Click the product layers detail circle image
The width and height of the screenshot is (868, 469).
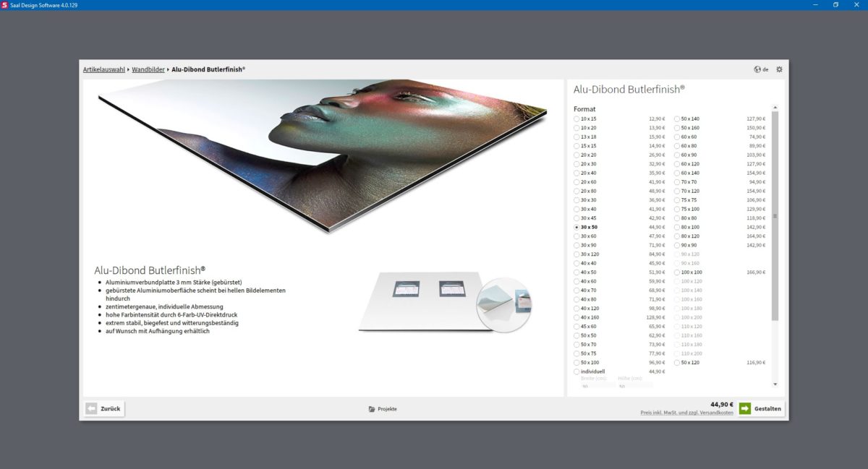point(504,304)
